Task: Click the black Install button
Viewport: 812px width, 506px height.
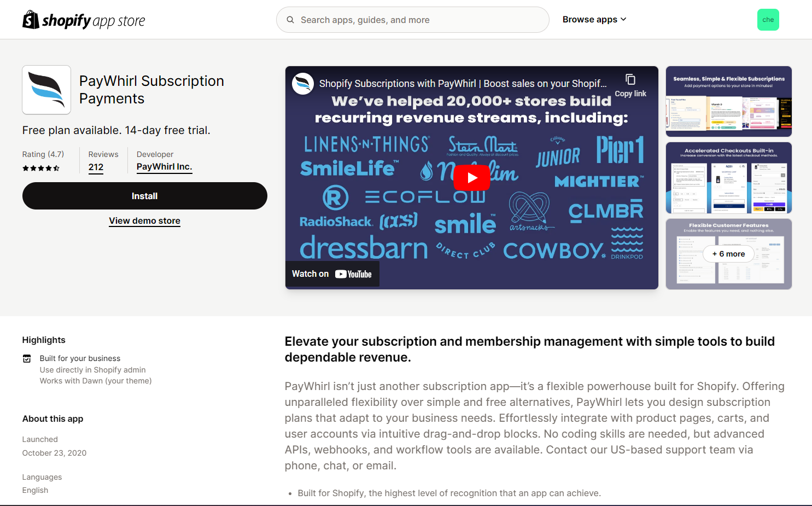Action: tap(145, 196)
